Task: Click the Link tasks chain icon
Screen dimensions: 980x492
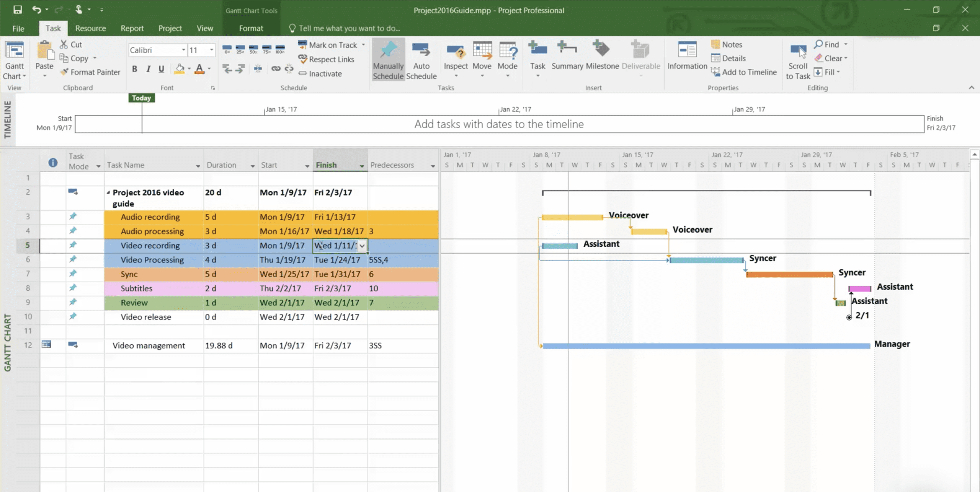Action: coord(276,69)
